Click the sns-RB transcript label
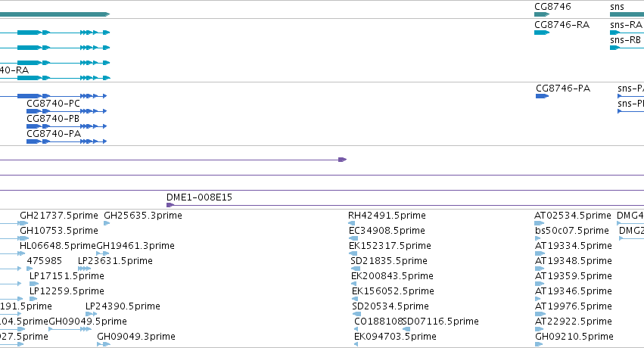This screenshot has height=348, width=644. coord(625,40)
